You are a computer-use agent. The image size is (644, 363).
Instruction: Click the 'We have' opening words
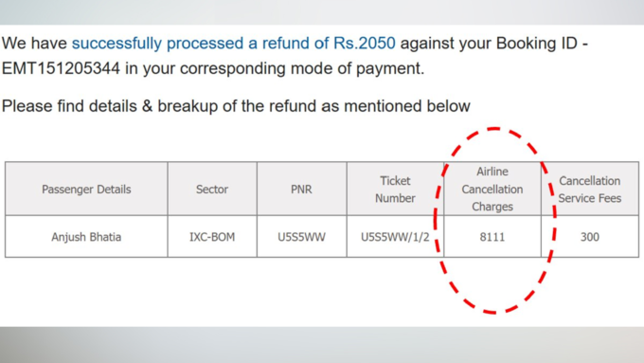34,43
